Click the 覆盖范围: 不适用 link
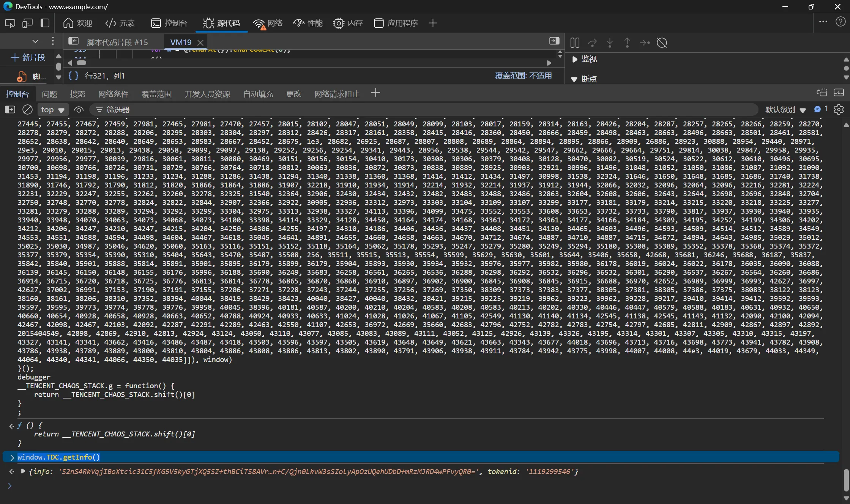 click(523, 76)
